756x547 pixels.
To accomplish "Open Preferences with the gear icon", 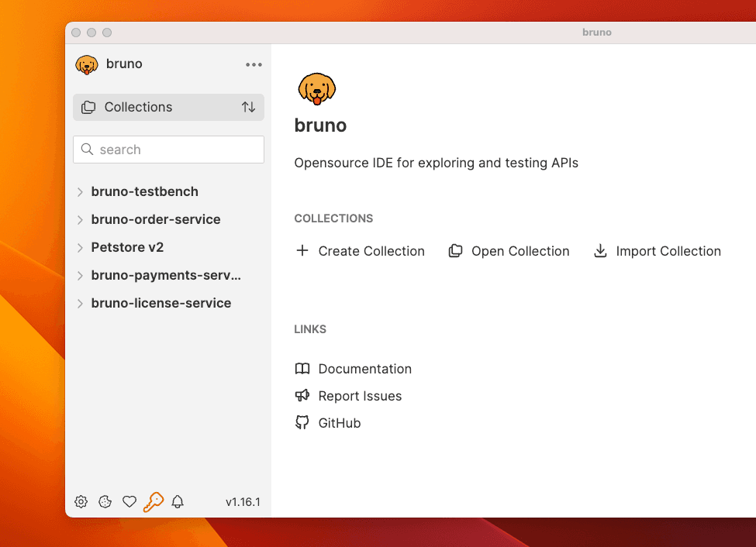I will (81, 502).
